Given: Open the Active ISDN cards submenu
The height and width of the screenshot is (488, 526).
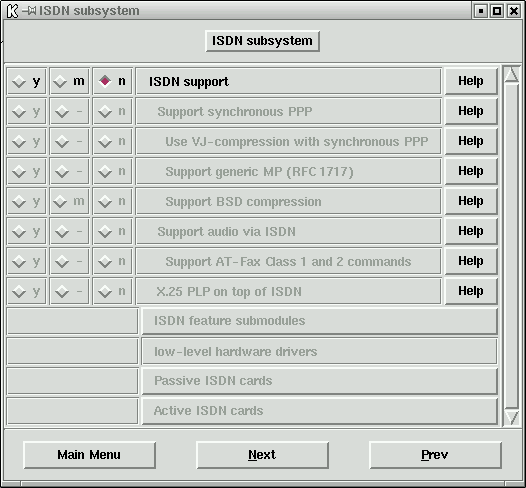Looking at the screenshot, I should pos(319,411).
